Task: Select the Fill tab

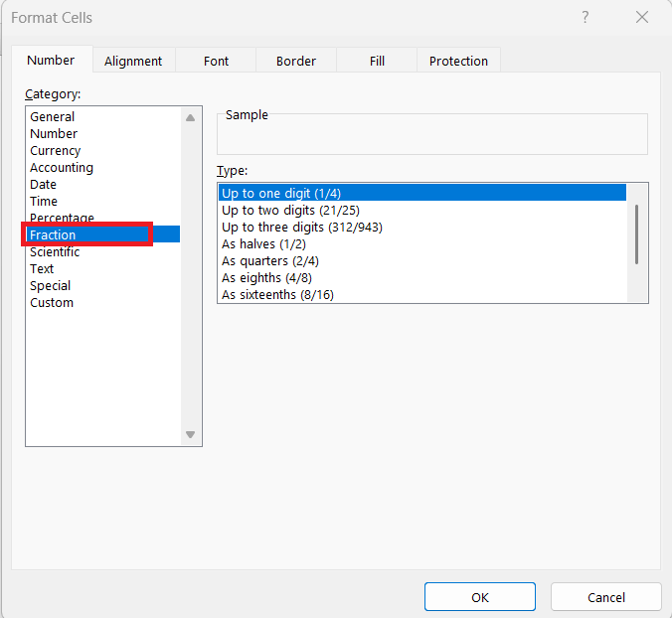Action: click(x=377, y=61)
